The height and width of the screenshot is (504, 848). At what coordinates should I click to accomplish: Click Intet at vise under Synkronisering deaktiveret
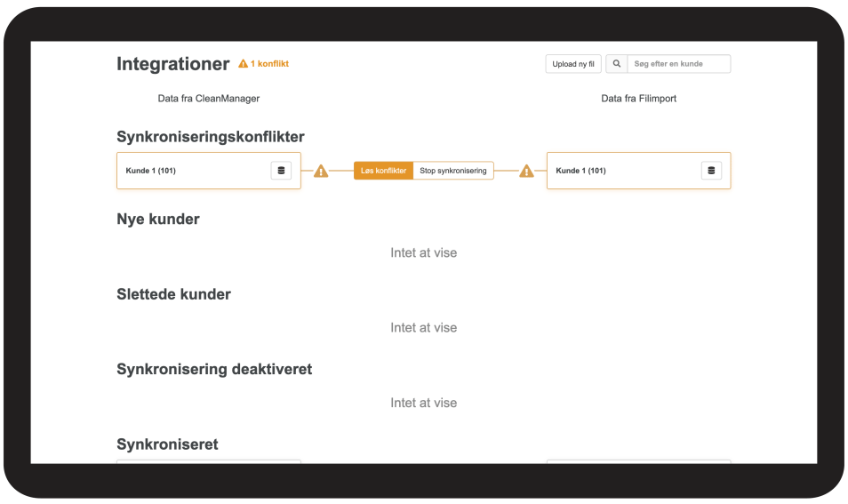[x=424, y=403]
